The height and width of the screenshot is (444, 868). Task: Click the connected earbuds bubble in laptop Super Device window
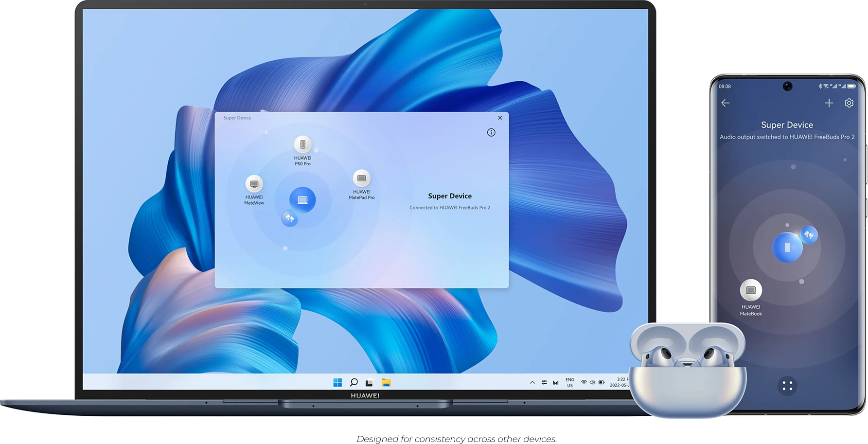[x=290, y=218]
